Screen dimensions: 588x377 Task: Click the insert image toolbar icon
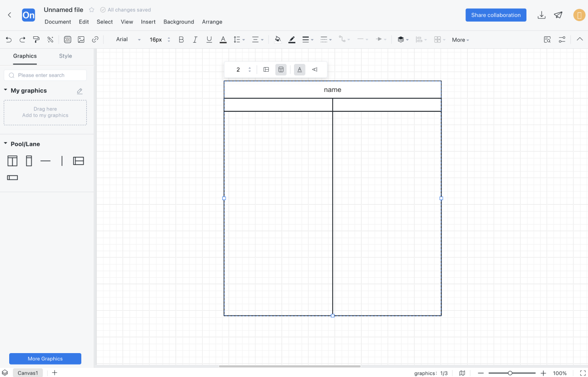click(81, 40)
